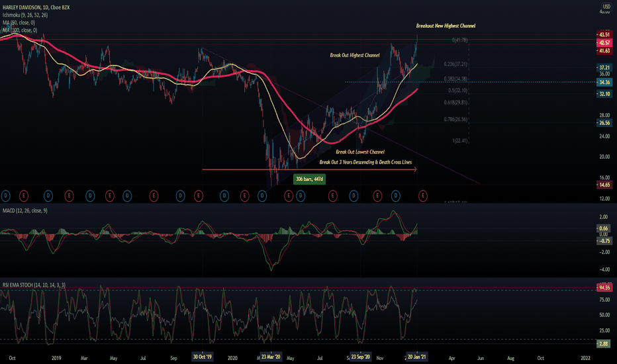Click the green '306 bars, 447d' label
This screenshot has height=364, width=617.
coord(309,179)
